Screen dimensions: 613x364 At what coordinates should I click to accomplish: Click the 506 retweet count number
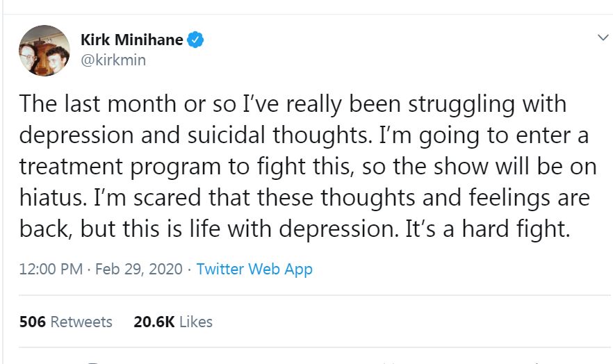tap(32, 322)
